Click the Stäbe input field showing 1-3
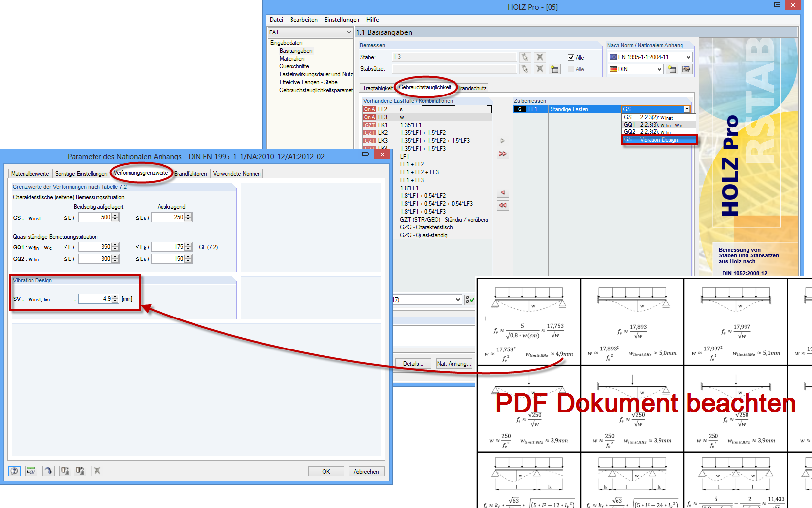Image resolution: width=812 pixels, height=508 pixels. pos(455,57)
